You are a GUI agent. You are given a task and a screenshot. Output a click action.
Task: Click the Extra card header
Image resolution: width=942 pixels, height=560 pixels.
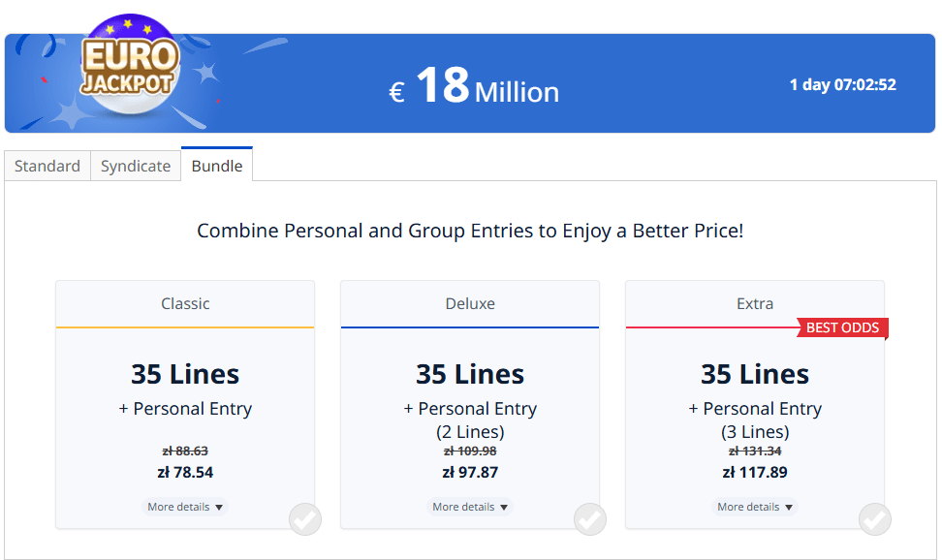pos(754,303)
